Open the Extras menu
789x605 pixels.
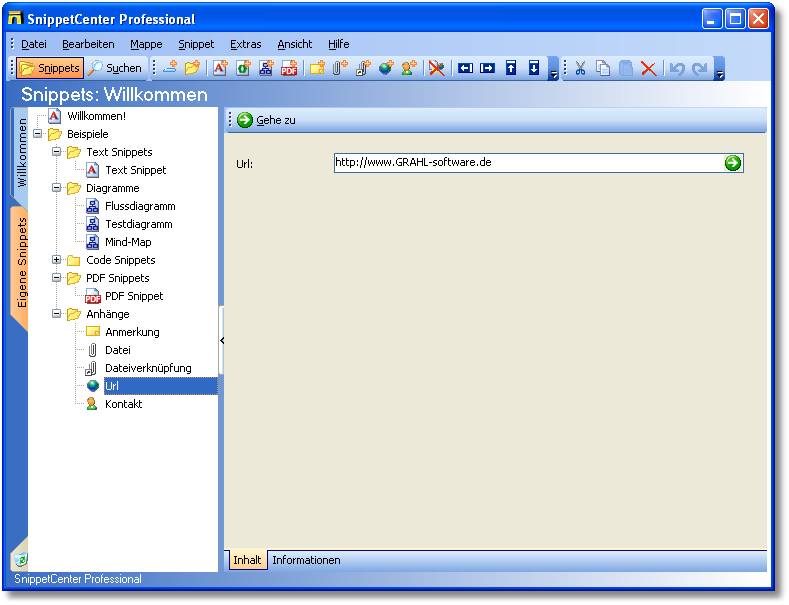pos(246,44)
